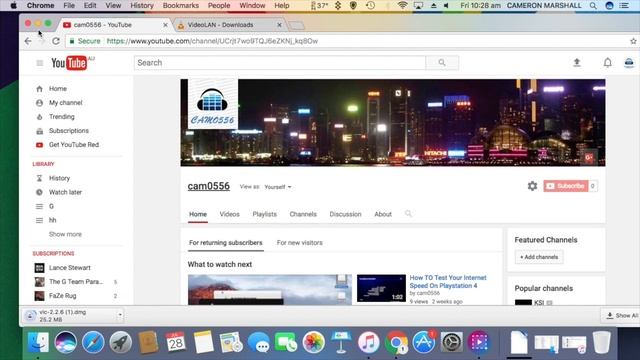Open Wi-Fi status menu
The width and height of the screenshot is (640, 360).
(402, 6)
